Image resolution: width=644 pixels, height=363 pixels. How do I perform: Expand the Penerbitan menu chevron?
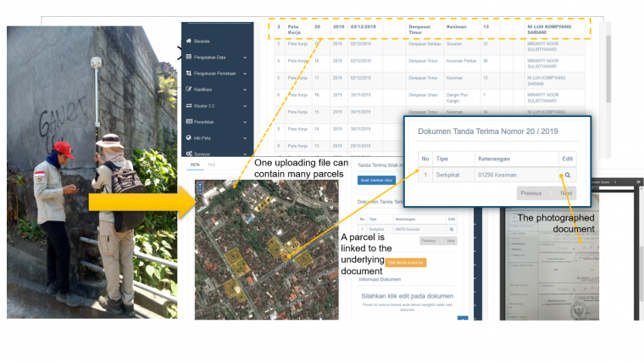point(245,122)
